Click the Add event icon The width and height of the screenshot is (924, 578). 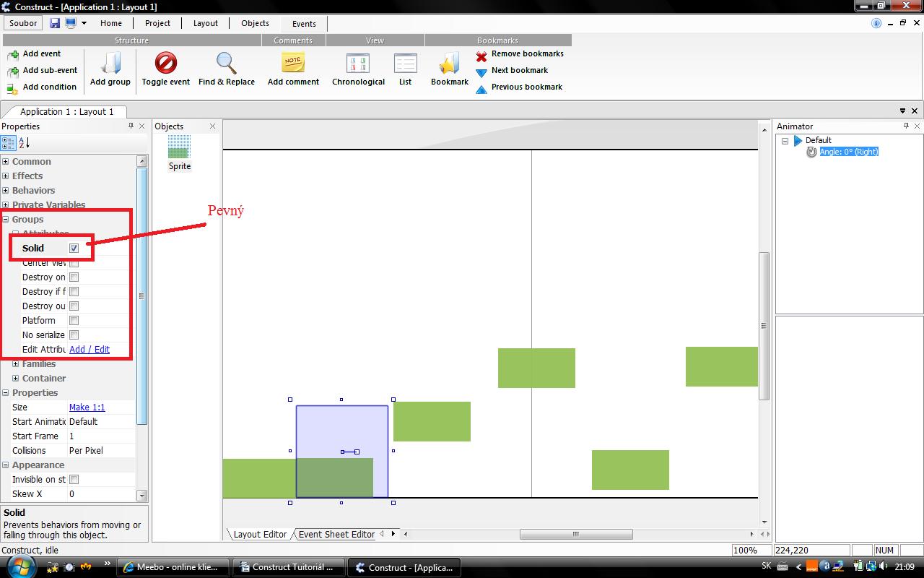(12, 54)
